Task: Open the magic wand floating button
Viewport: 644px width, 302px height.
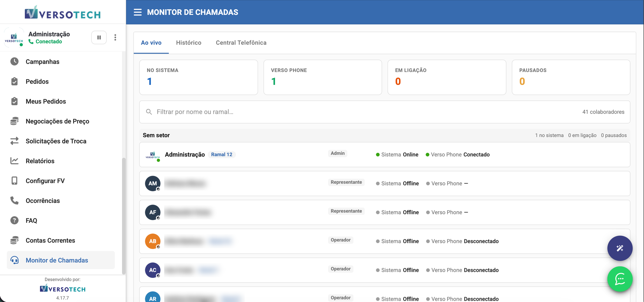Action: (620, 248)
